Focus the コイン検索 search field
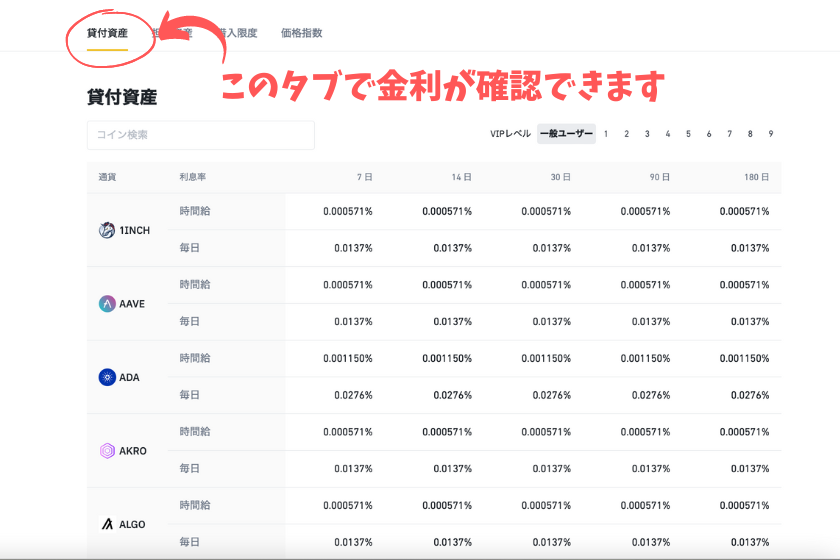The height and width of the screenshot is (560, 840). pyautogui.click(x=201, y=135)
